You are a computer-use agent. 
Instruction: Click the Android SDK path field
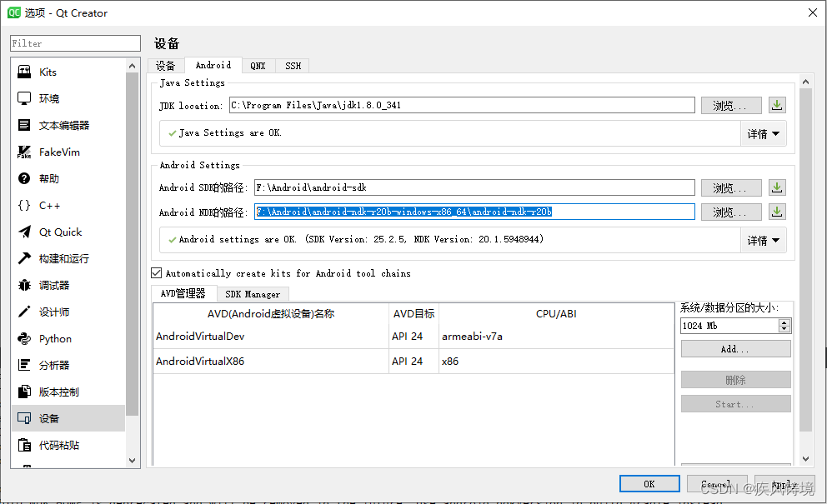coord(474,187)
